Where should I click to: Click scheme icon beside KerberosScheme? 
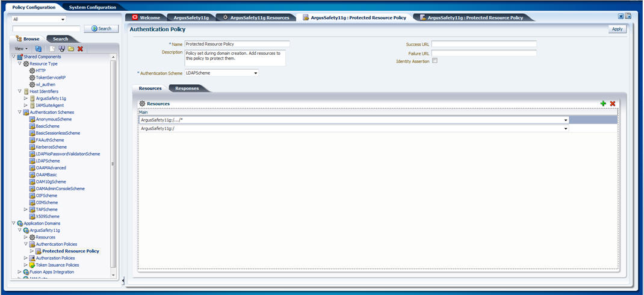tap(32, 147)
